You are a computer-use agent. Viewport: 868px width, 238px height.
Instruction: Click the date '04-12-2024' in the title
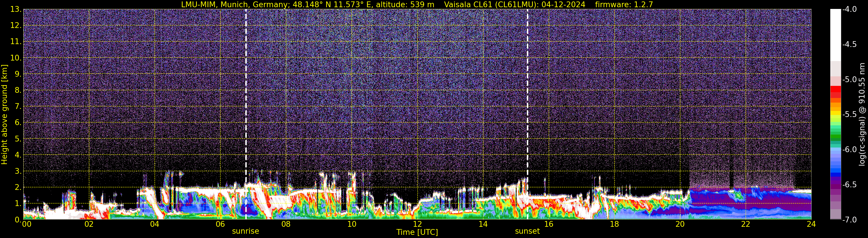point(563,5)
